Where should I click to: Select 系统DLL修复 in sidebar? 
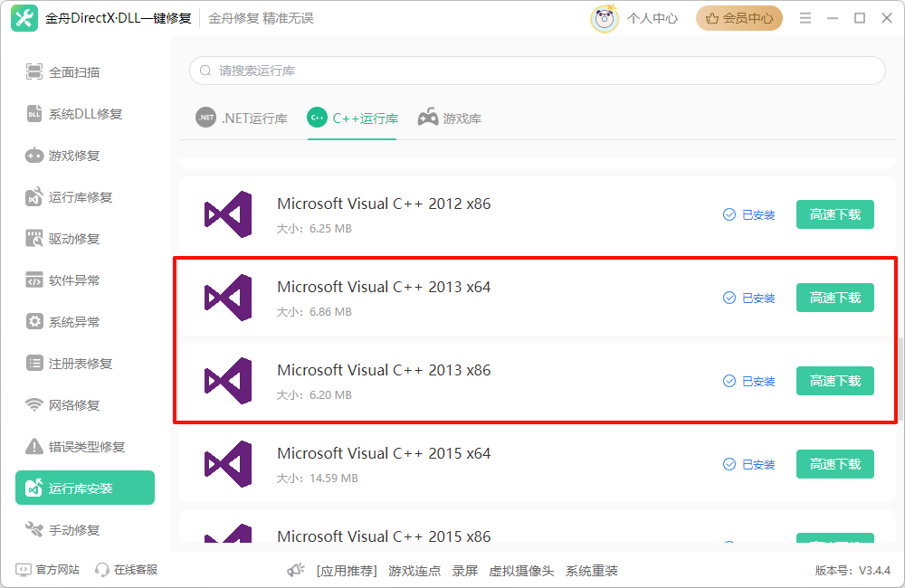[84, 114]
